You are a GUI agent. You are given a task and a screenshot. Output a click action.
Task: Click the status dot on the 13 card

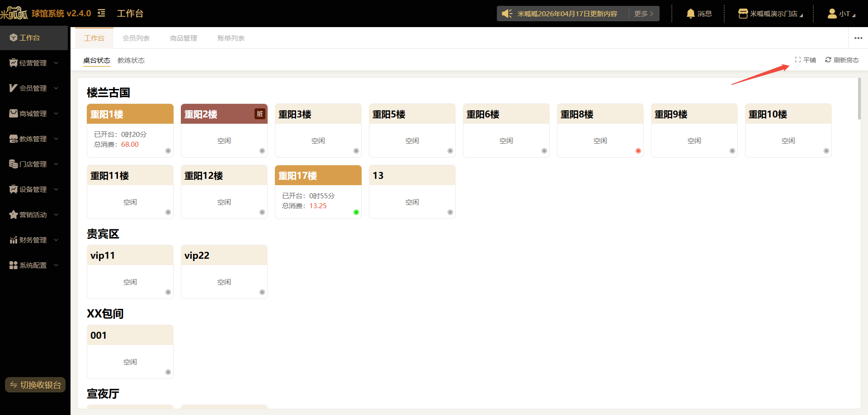450,212
